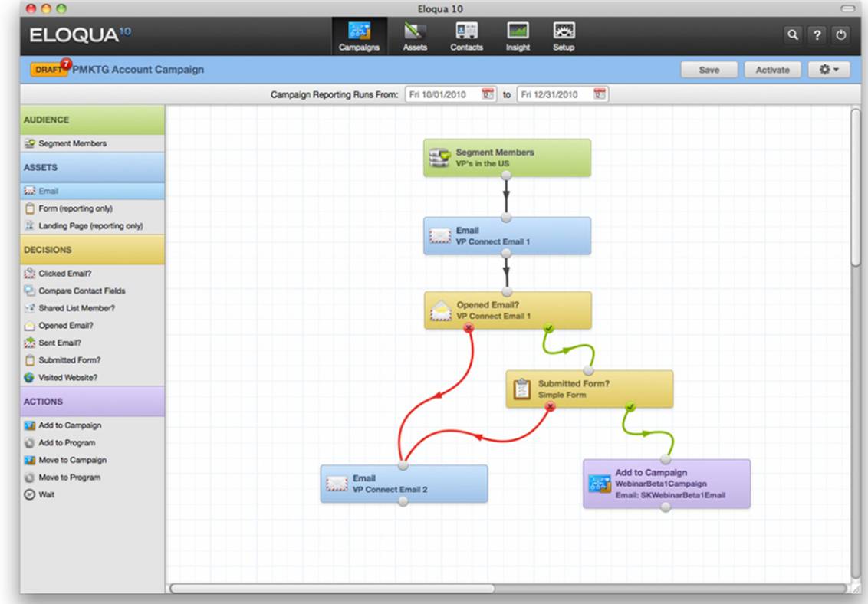868x604 pixels.
Task: Select the Wait action in sidebar
Action: 47,495
